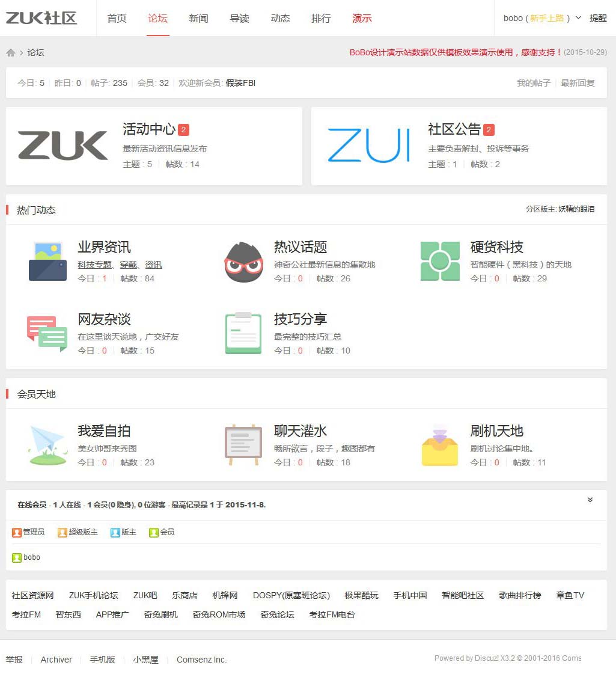Open the BoBo设计演示站 announcement link
Viewport: 616px width, 677px height.
pyautogui.click(x=456, y=52)
